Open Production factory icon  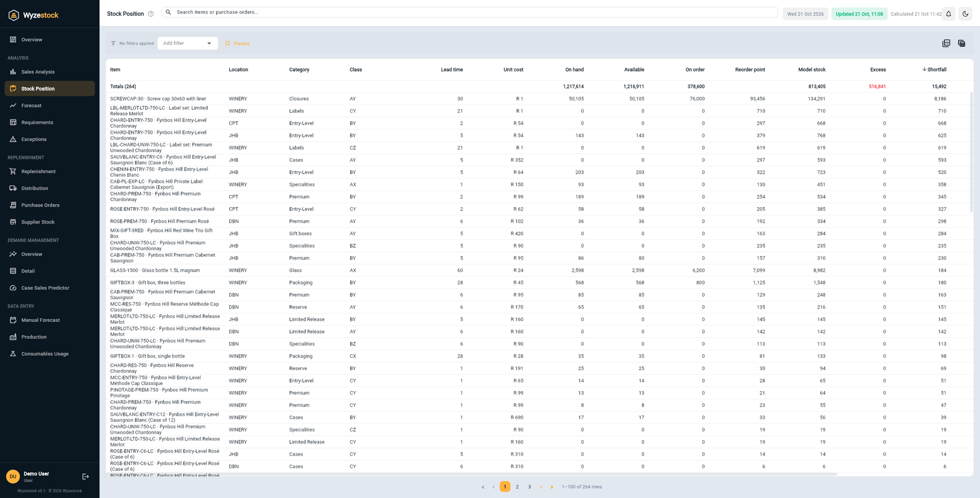point(13,337)
